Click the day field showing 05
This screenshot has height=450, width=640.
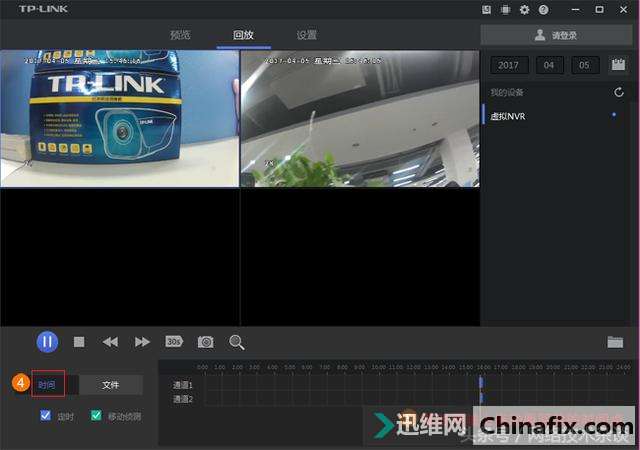point(584,65)
